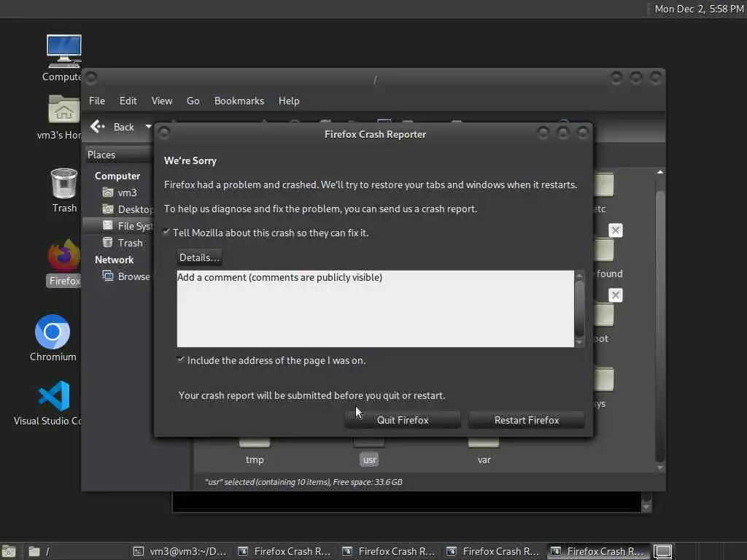Open the Bookmarks menu in the file manager
Viewport: 747px width, 560px height.
[239, 101]
